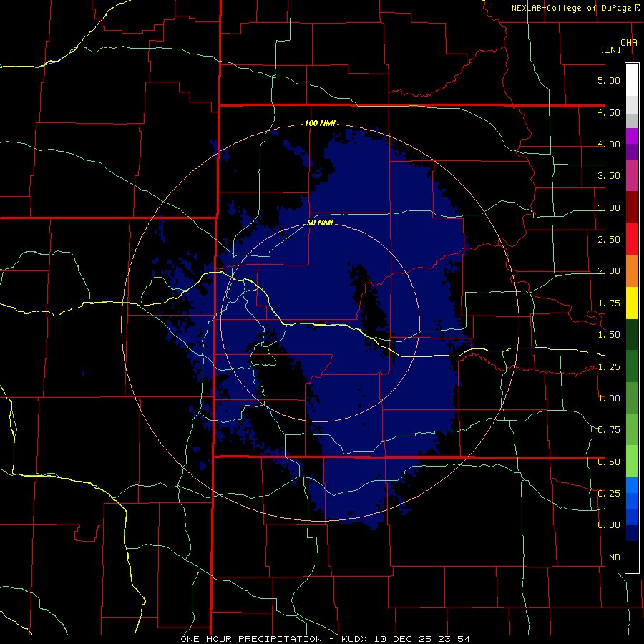644x644 pixels.
Task: Select the white legend swatch at 5.00
Action: click(x=632, y=79)
